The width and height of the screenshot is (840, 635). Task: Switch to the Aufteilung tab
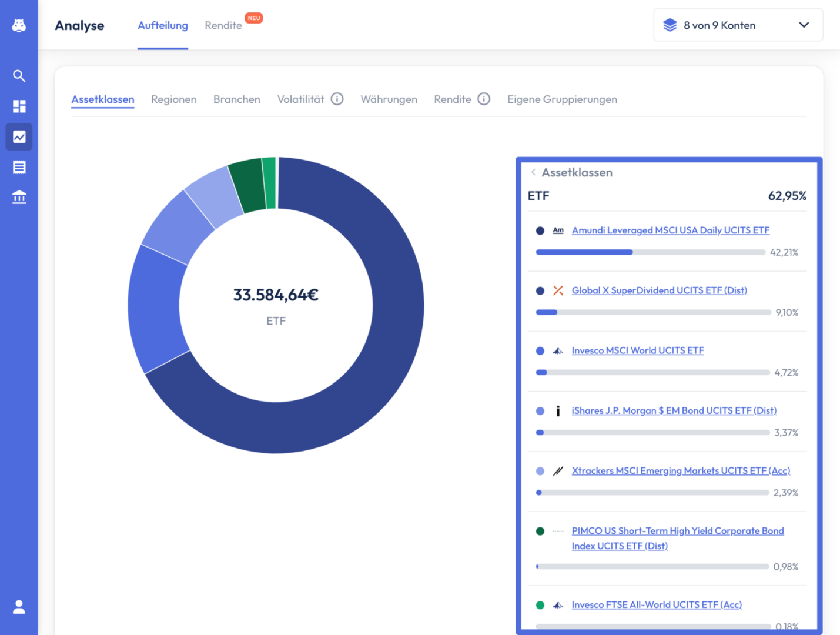coord(163,25)
